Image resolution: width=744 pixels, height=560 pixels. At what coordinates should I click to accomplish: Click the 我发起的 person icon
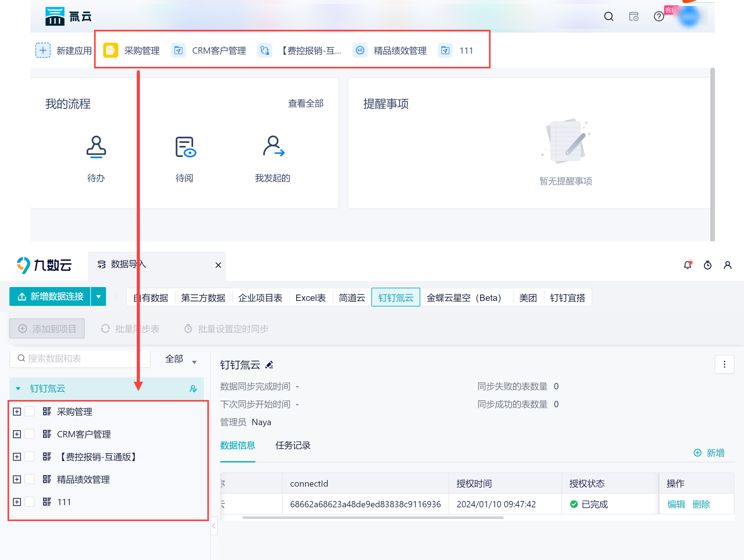(273, 146)
